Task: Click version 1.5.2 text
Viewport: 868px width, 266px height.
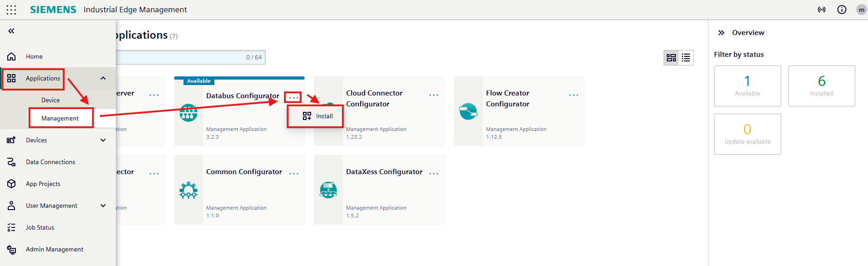Action: pos(352,216)
